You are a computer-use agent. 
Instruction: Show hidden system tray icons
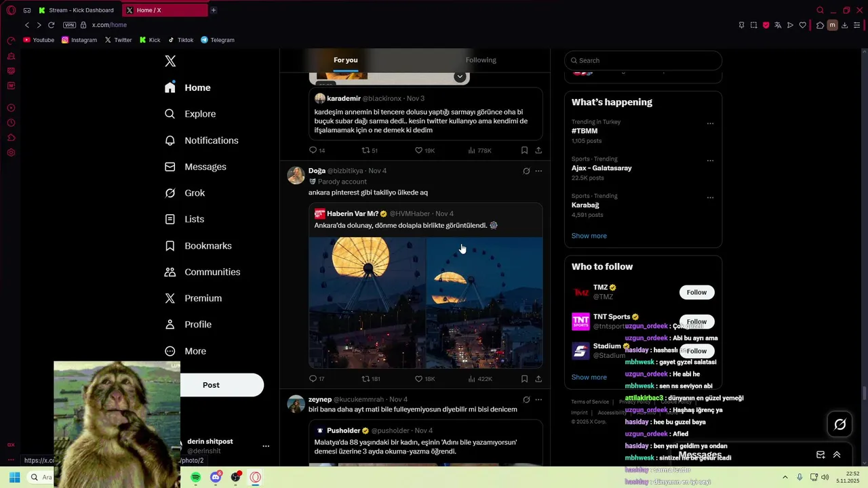(x=785, y=477)
